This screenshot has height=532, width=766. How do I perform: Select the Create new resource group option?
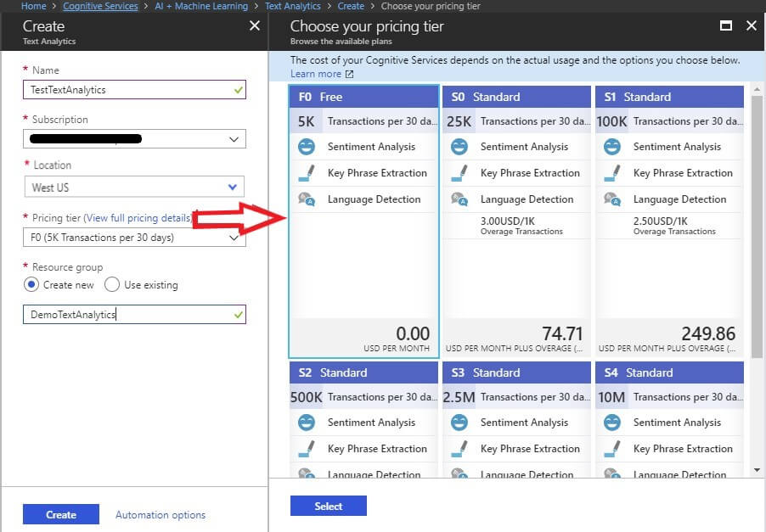[x=31, y=284]
